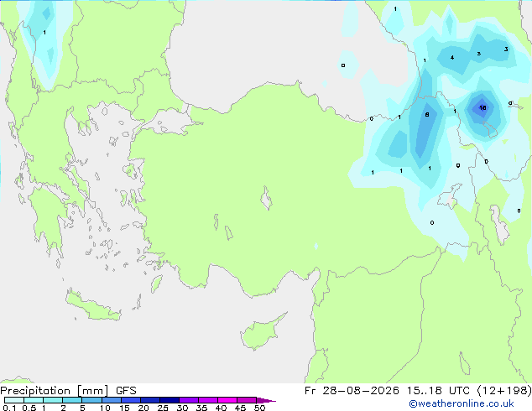Click the "18" precipitation value on the map
This screenshot has width=532, height=411.
tap(482, 108)
